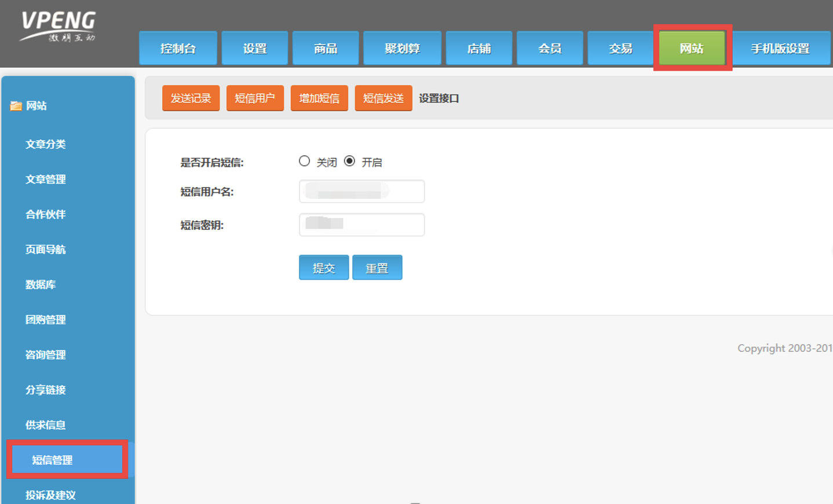Switch to the 商品 tab
Screen dimensions: 833x504
click(326, 49)
